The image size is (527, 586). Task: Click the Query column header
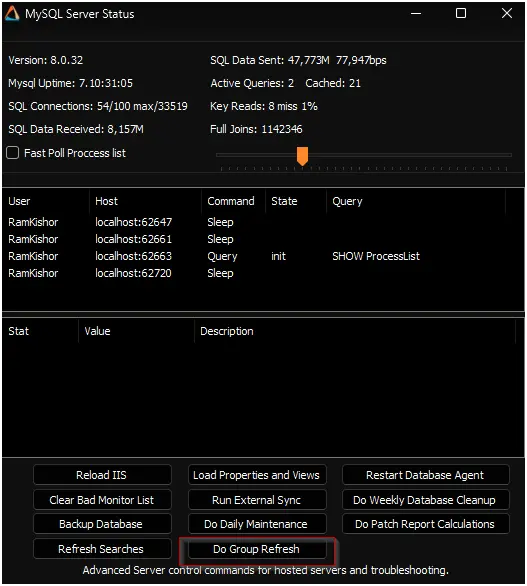coord(416,201)
